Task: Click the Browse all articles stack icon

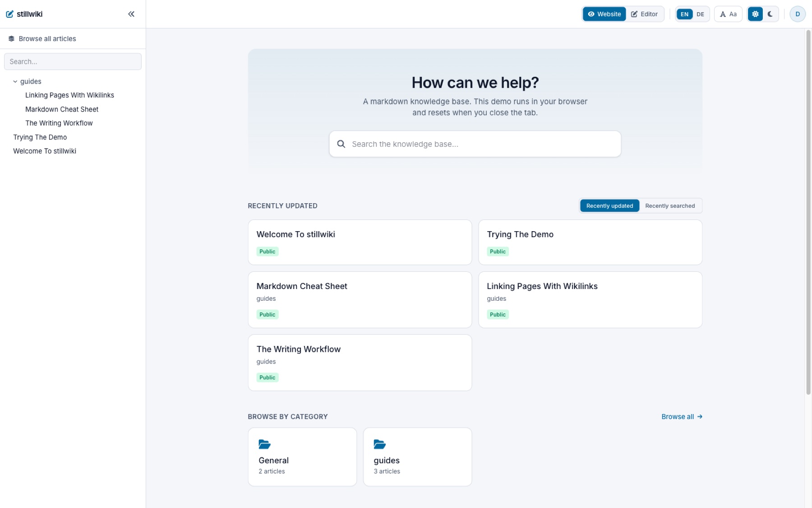Action: pos(11,39)
